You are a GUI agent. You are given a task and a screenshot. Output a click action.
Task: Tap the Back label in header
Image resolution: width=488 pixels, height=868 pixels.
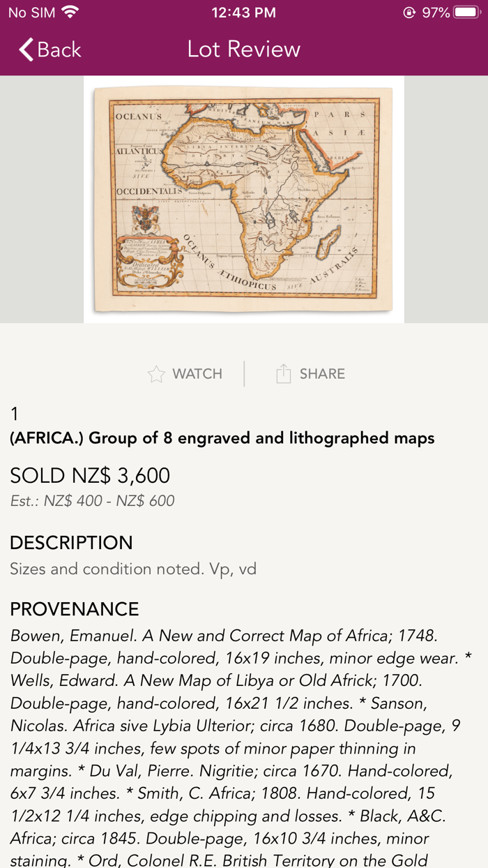[x=59, y=50]
